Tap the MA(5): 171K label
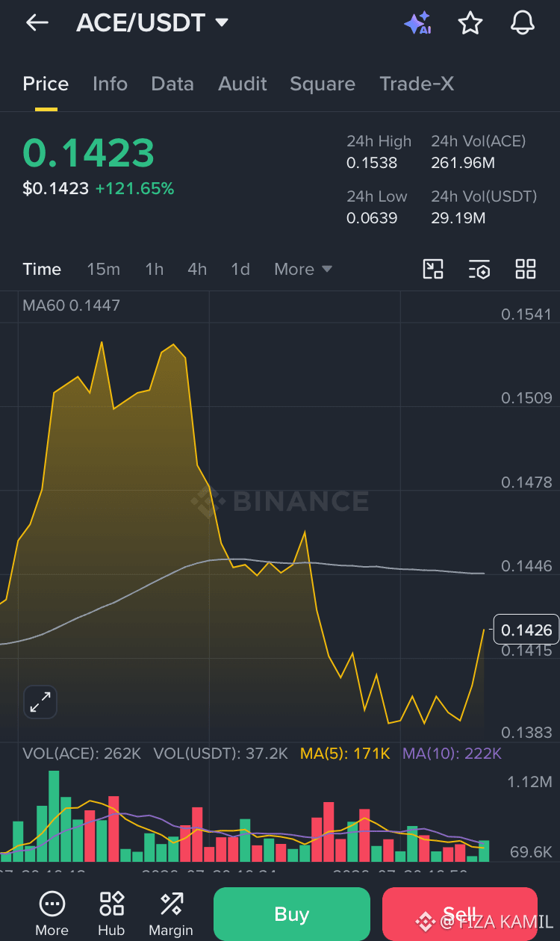560x941 pixels. click(345, 754)
